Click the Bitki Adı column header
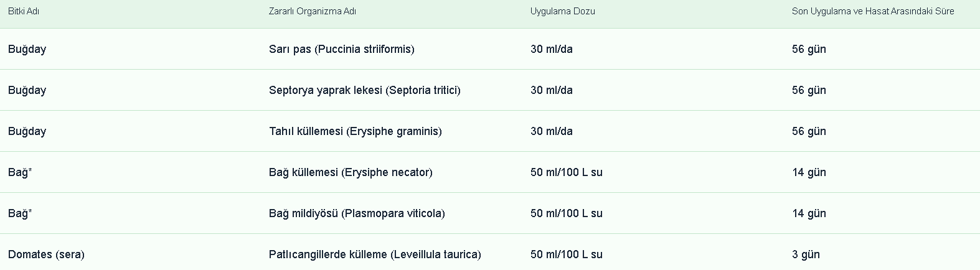The height and width of the screenshot is (270, 980). 24,11
